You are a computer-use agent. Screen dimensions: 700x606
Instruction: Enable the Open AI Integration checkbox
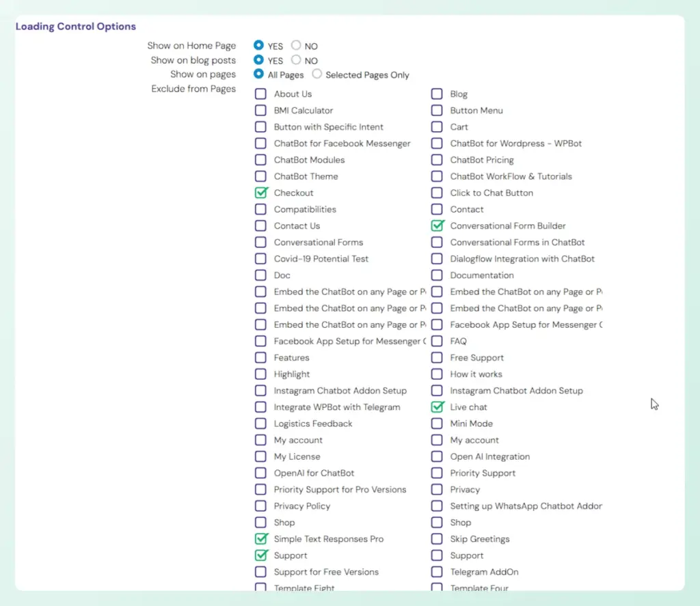(x=437, y=456)
